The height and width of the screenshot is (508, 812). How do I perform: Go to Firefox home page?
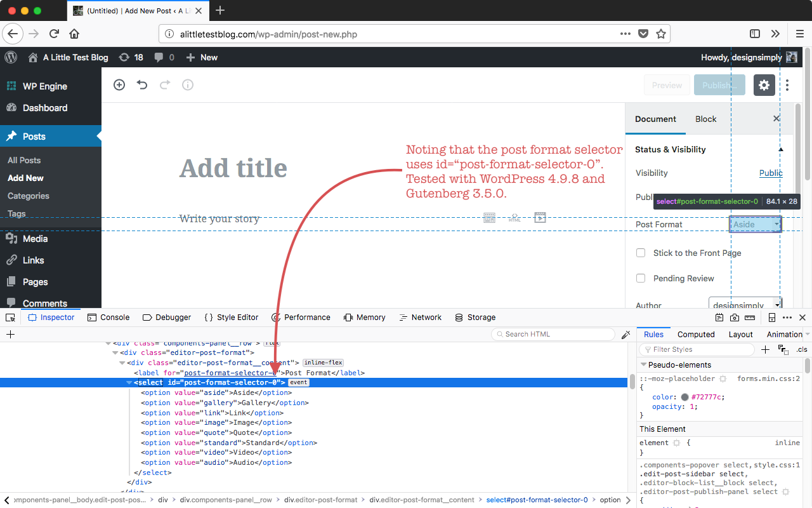pos(74,34)
